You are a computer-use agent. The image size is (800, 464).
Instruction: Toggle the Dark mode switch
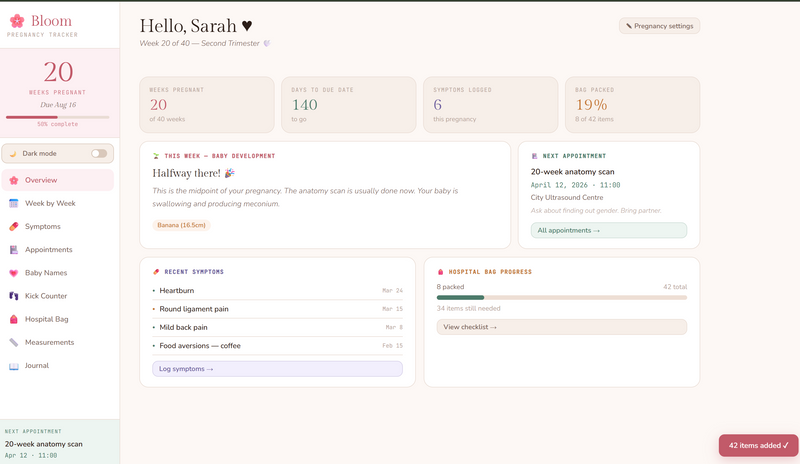pyautogui.click(x=99, y=153)
